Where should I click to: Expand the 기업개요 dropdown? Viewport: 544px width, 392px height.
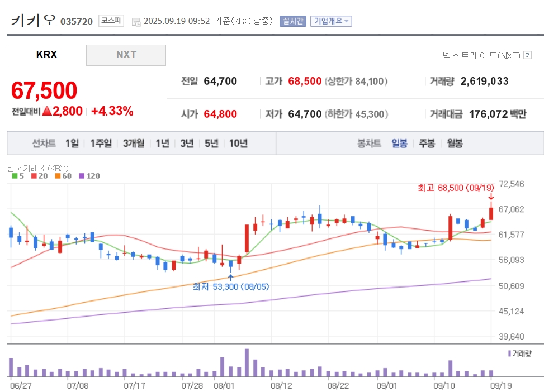coord(331,21)
